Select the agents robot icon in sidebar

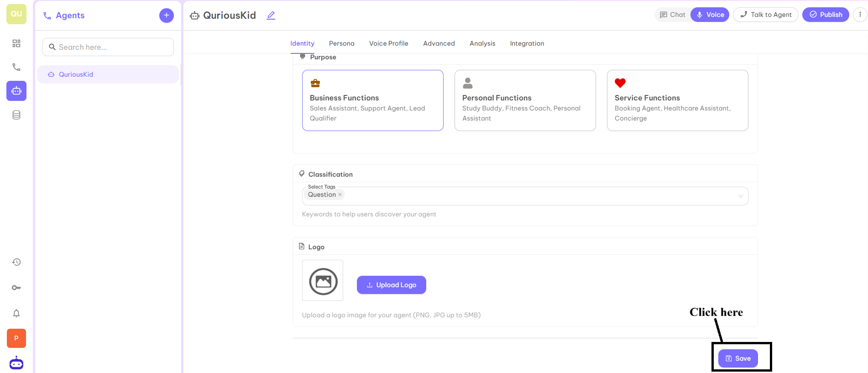[16, 91]
